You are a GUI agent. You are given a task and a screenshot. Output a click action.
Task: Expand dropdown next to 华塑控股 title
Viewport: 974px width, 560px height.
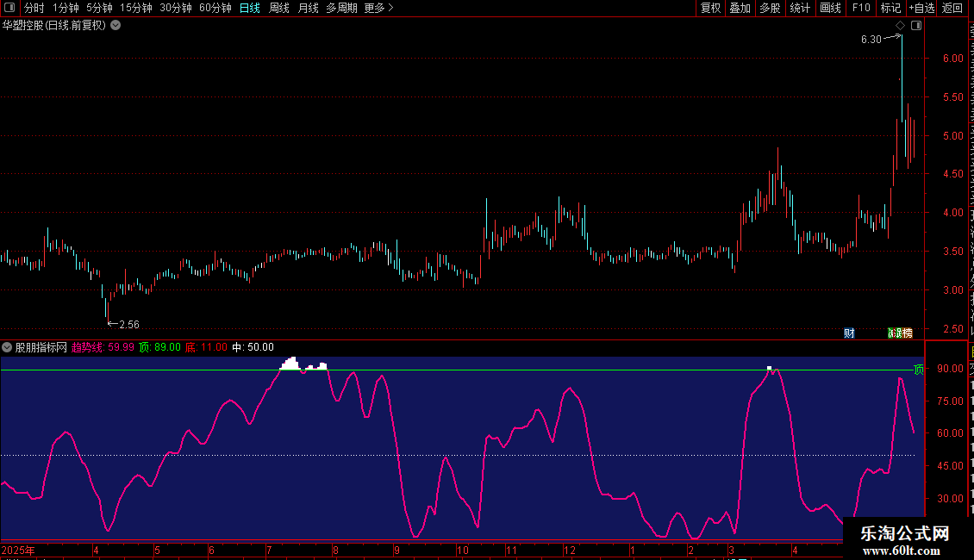pos(116,26)
